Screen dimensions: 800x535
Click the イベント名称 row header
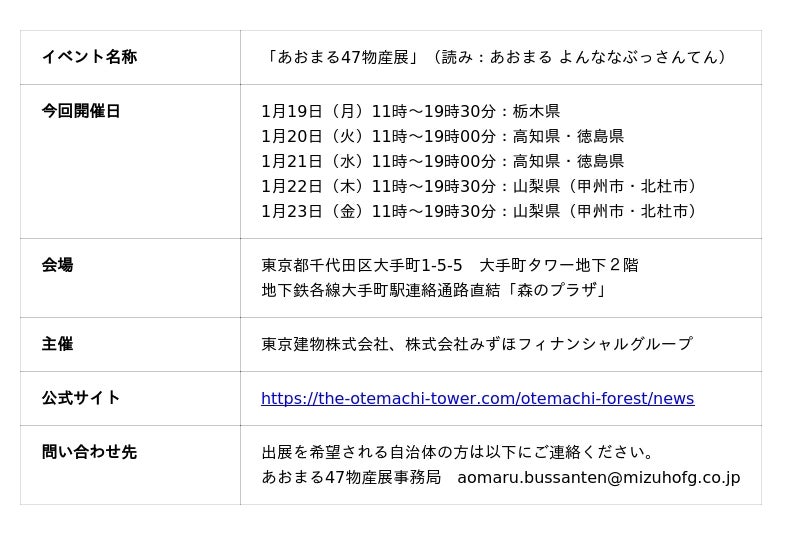pyautogui.click(x=89, y=57)
